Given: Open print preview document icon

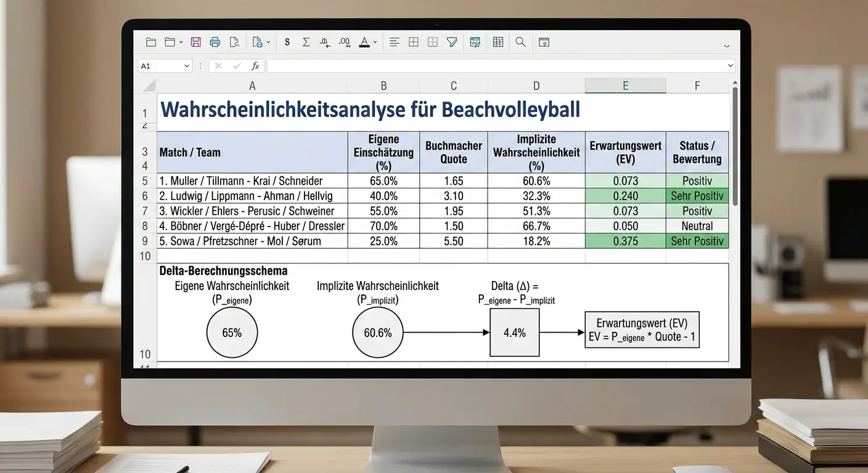Looking at the screenshot, I should (234, 42).
